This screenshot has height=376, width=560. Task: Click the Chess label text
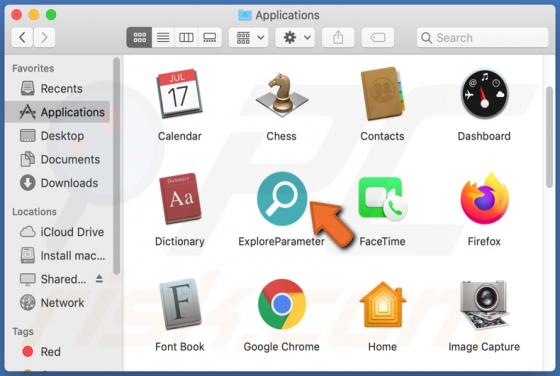tap(281, 136)
